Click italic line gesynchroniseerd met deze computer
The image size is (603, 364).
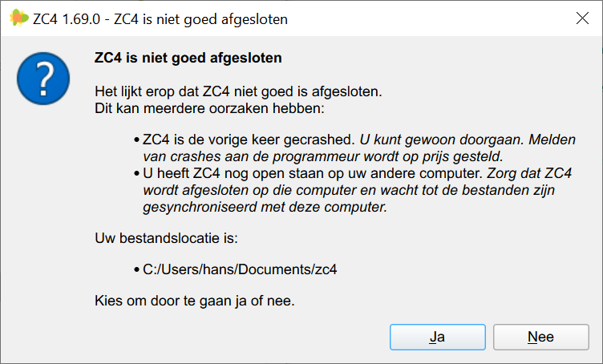265,207
